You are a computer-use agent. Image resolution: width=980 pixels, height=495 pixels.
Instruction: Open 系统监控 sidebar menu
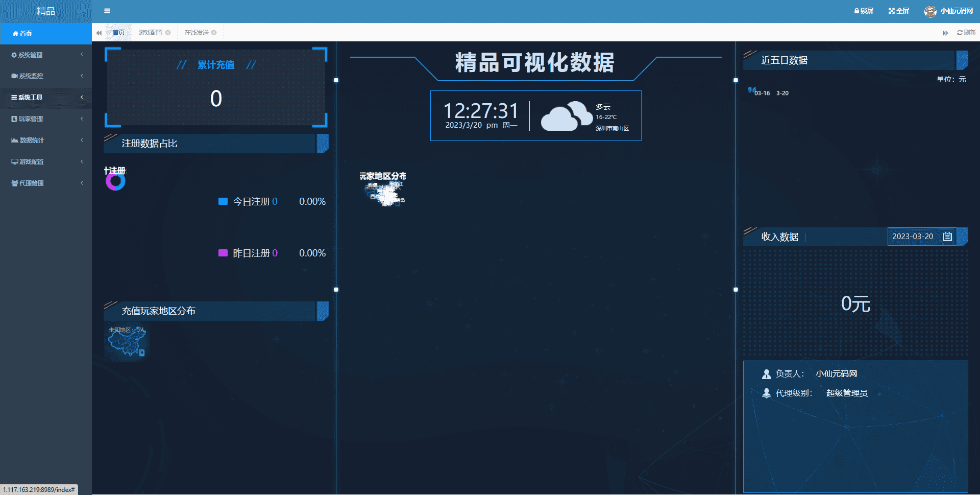click(x=46, y=76)
